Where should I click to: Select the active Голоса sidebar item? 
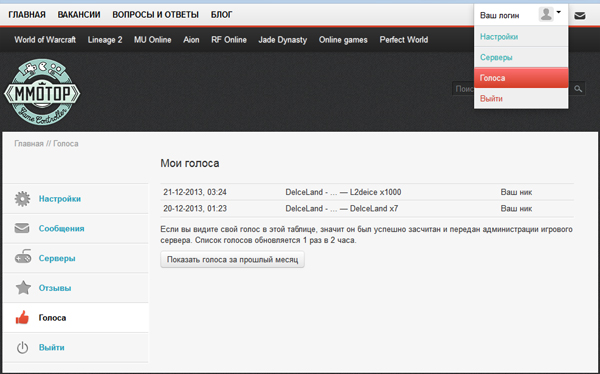[76, 318]
